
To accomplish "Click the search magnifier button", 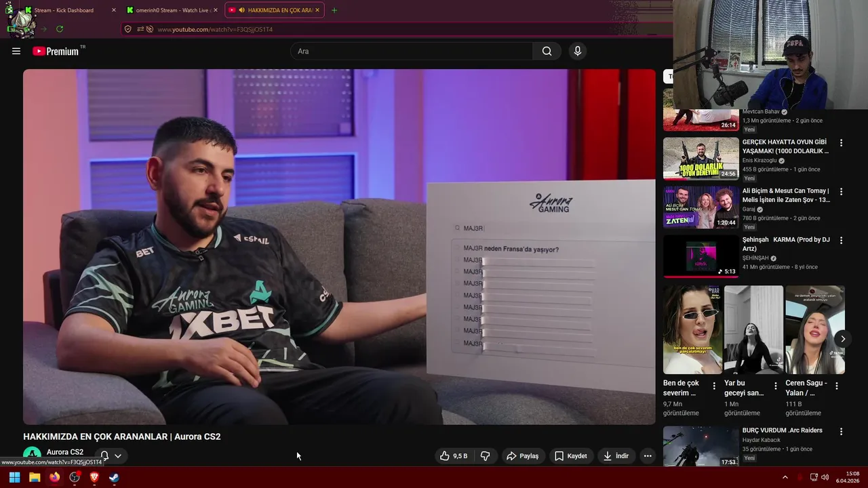I will [x=547, y=51].
